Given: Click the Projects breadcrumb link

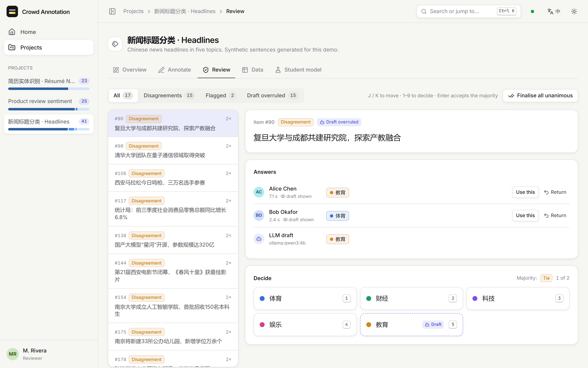Looking at the screenshot, I should point(133,11).
